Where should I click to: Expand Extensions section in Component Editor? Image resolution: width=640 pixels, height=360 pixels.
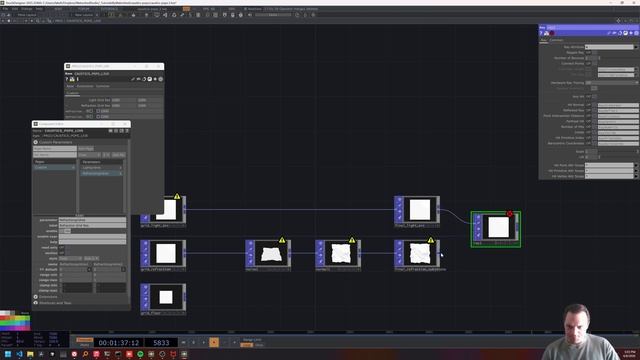[x=36, y=297]
